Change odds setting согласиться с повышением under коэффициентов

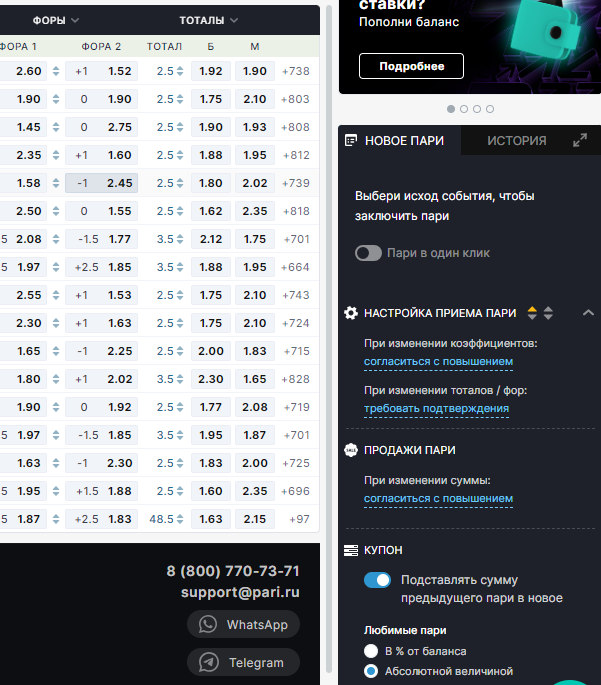(439, 362)
